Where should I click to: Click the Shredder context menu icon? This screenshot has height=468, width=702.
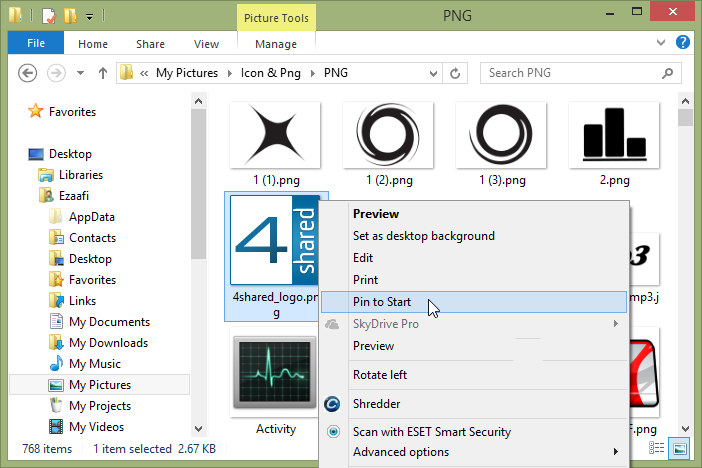(x=333, y=404)
